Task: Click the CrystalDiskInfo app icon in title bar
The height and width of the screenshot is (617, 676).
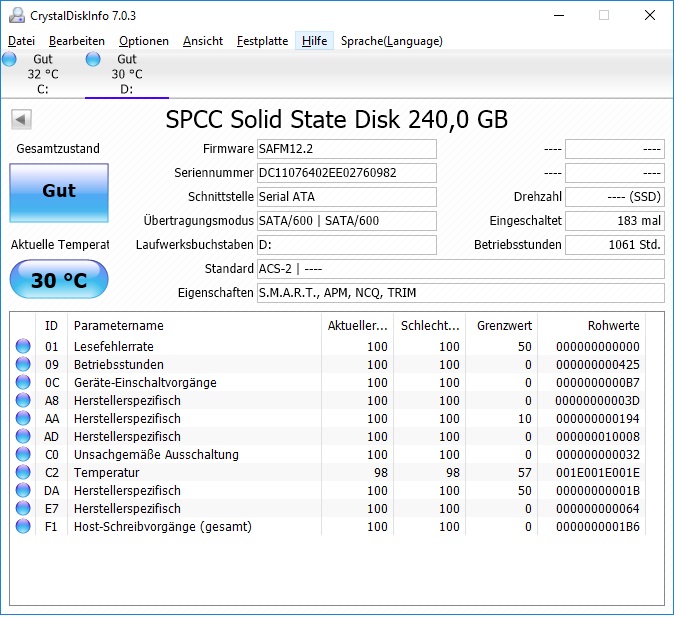Action: 17,16
